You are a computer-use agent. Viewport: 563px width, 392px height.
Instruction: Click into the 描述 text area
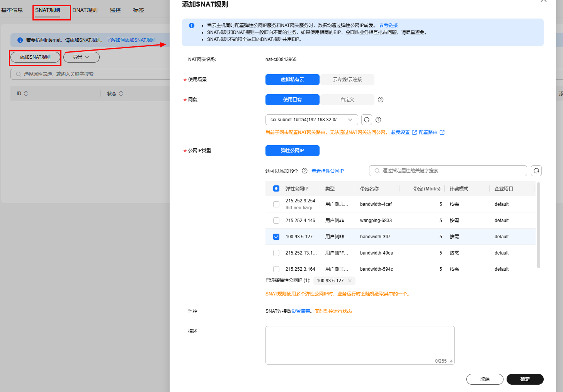click(x=359, y=344)
